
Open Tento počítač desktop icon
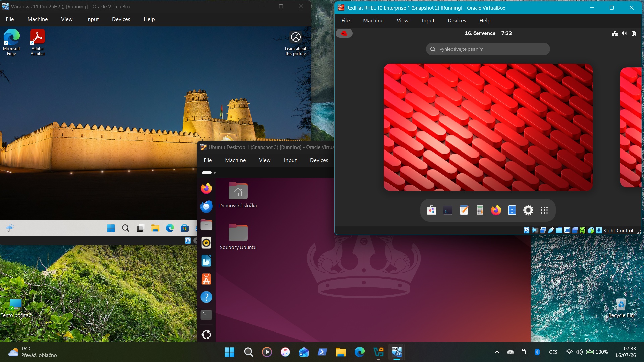pos(16,308)
